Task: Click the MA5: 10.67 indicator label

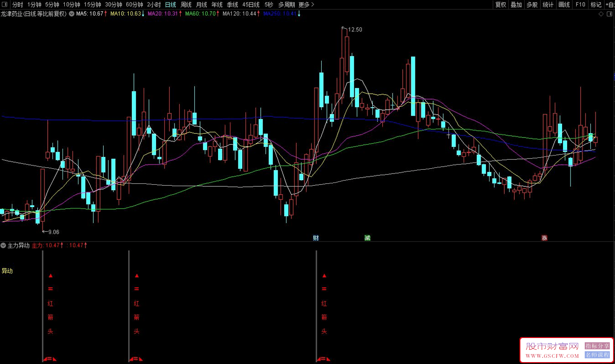Action: 90,14
